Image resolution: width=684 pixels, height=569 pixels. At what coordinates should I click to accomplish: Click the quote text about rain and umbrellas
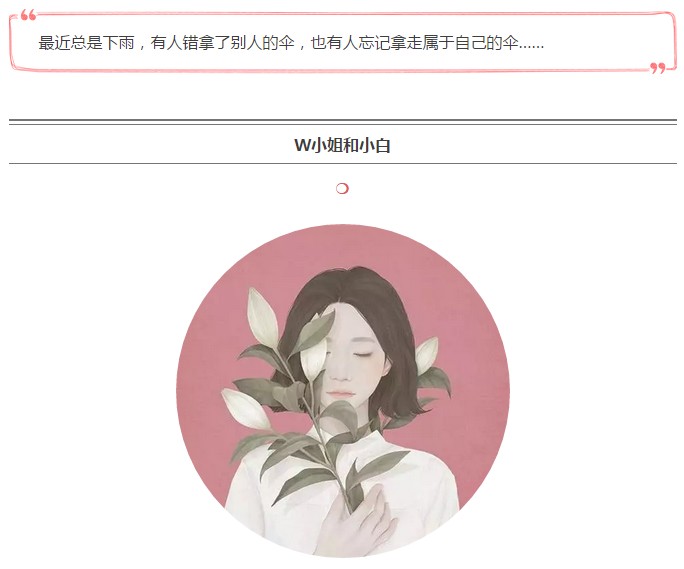coord(291,43)
